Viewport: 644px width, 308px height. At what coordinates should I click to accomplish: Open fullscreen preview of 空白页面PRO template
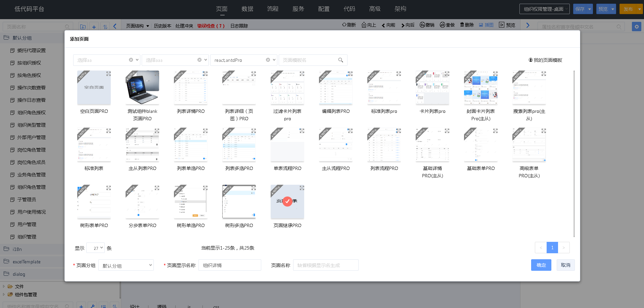point(108,74)
